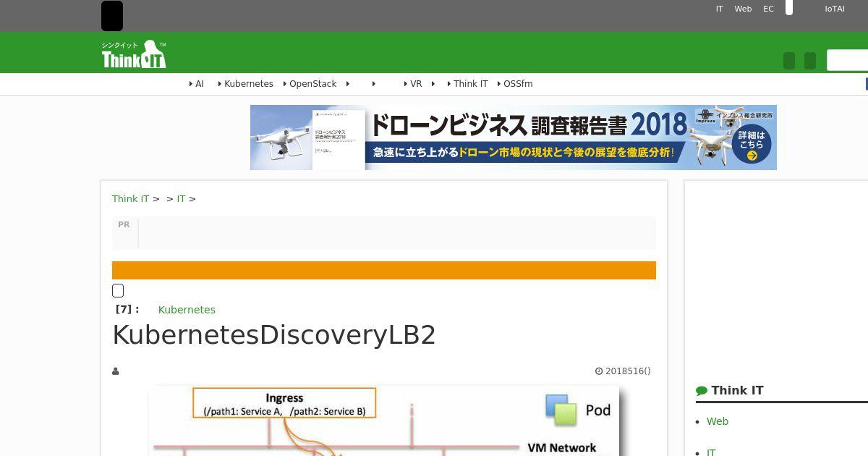The height and width of the screenshot is (456, 868).
Task: Select OSSfm in the category navigation bar
Action: coord(518,84)
